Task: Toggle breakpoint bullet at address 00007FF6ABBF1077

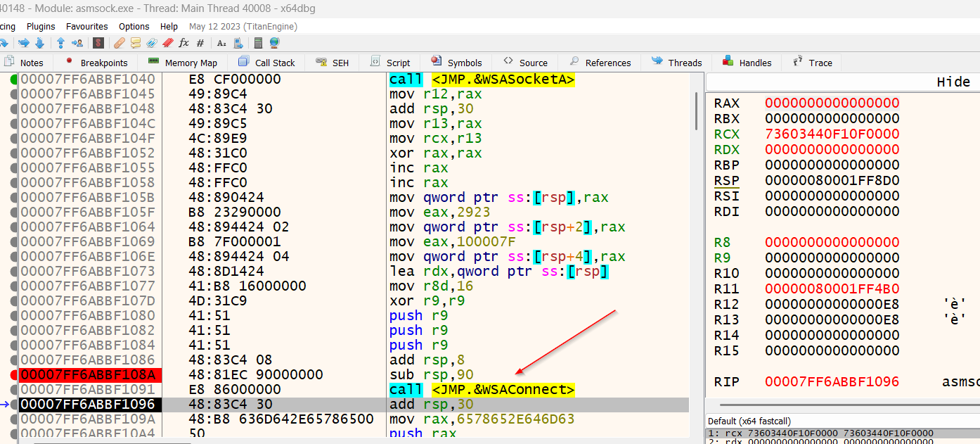Action: coord(14,286)
